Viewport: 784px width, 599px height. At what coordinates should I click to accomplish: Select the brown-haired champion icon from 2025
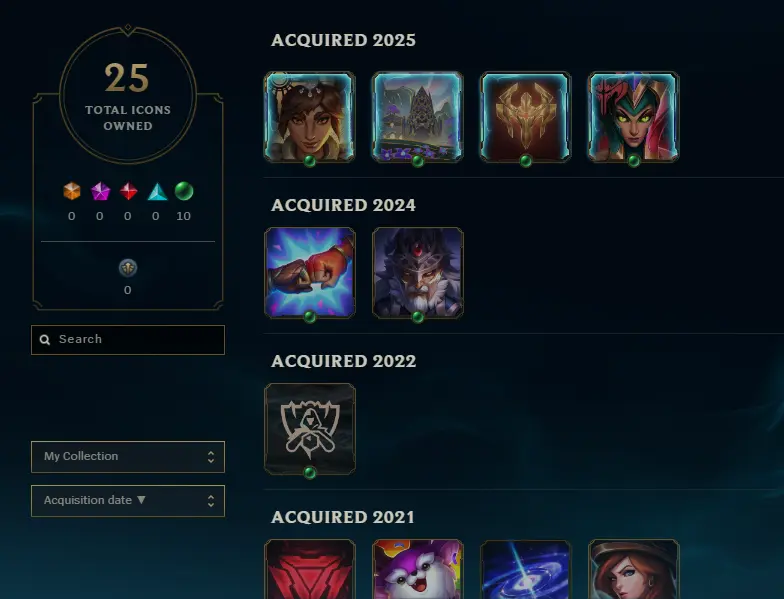pos(310,117)
